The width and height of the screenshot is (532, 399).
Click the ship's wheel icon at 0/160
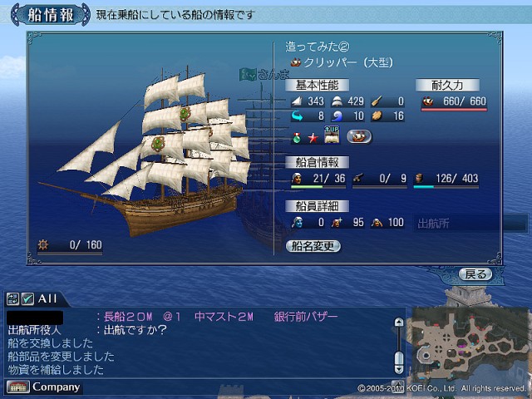(43, 244)
